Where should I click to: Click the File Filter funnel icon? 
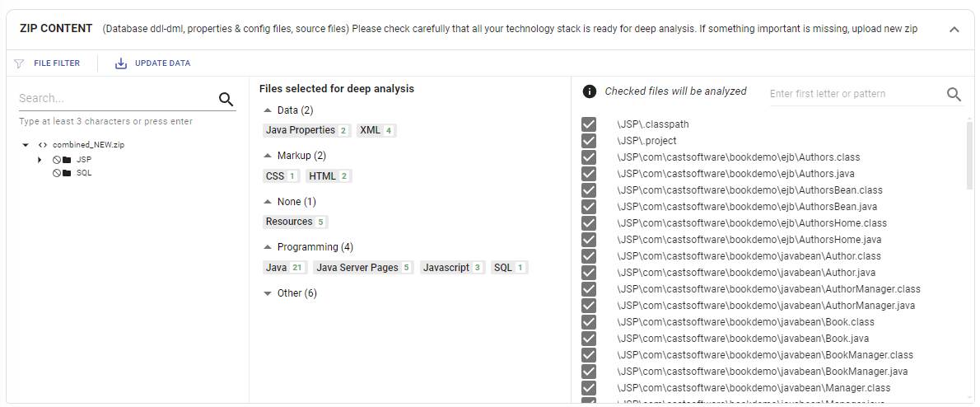click(x=20, y=63)
